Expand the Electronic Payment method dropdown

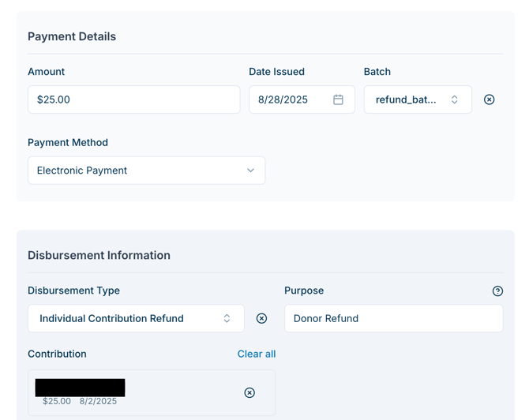click(146, 171)
